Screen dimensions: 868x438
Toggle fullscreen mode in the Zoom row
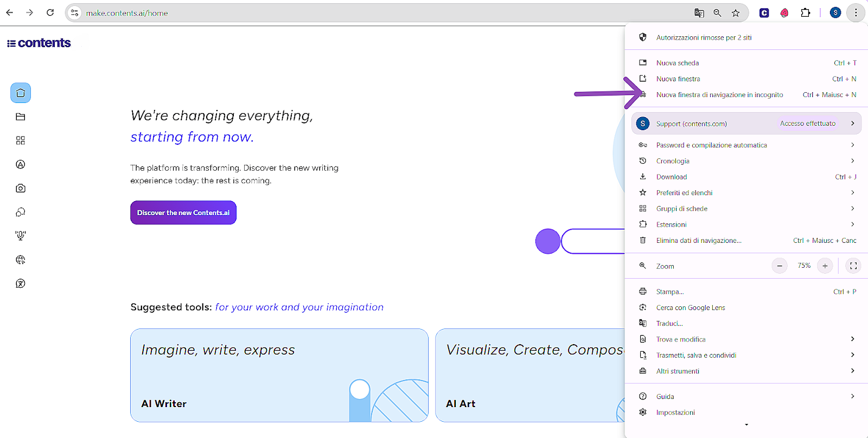(853, 266)
